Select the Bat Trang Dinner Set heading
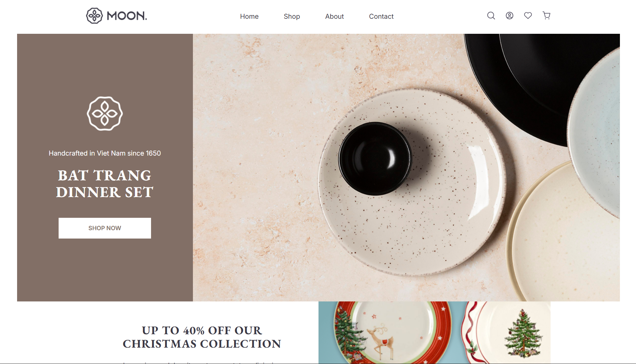Viewport: 636px width, 364px height. coord(105,184)
